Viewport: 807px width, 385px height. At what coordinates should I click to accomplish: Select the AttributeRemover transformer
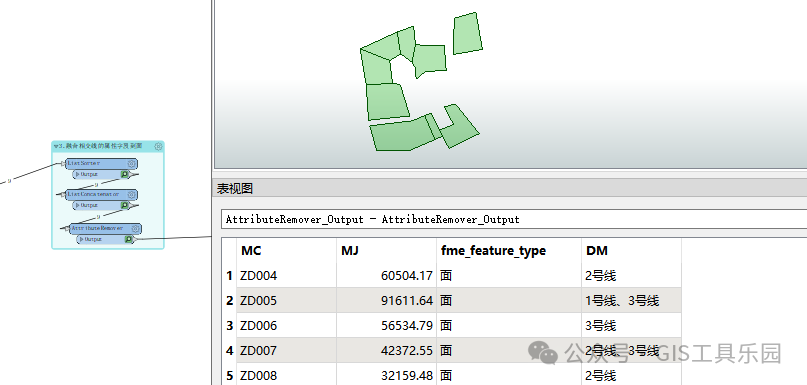click(106, 228)
